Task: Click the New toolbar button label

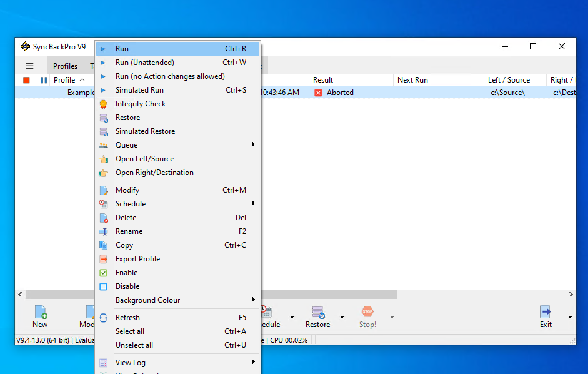Action: [x=40, y=325]
